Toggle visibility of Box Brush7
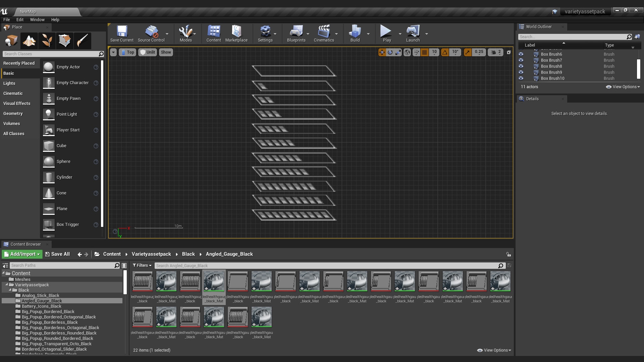Image resolution: width=644 pixels, height=362 pixels. 521,60
